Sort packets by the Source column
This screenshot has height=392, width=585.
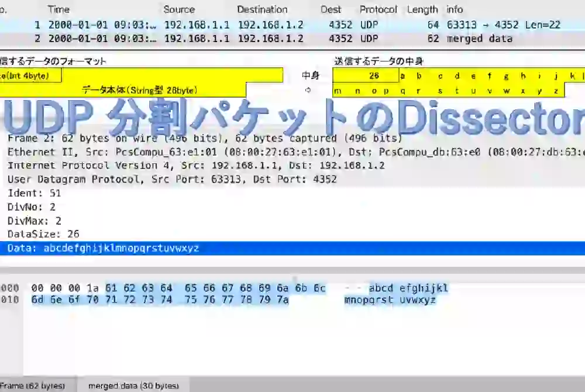tap(179, 9)
